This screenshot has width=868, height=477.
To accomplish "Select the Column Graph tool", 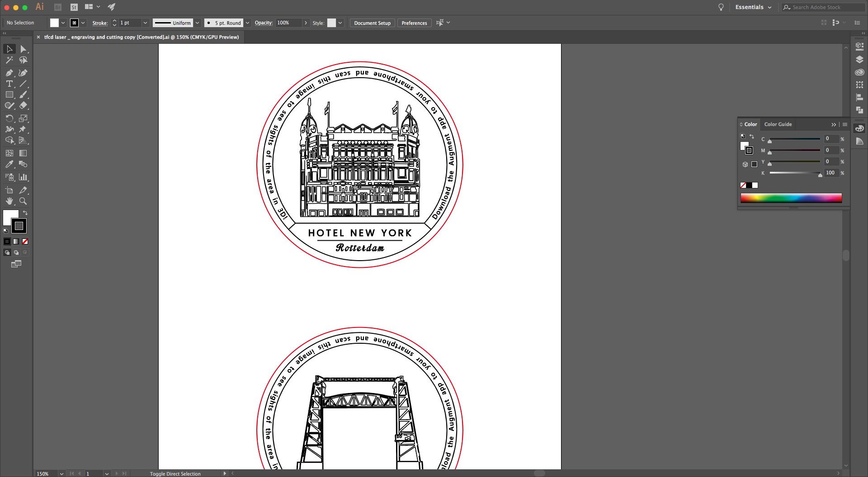I will pyautogui.click(x=24, y=177).
